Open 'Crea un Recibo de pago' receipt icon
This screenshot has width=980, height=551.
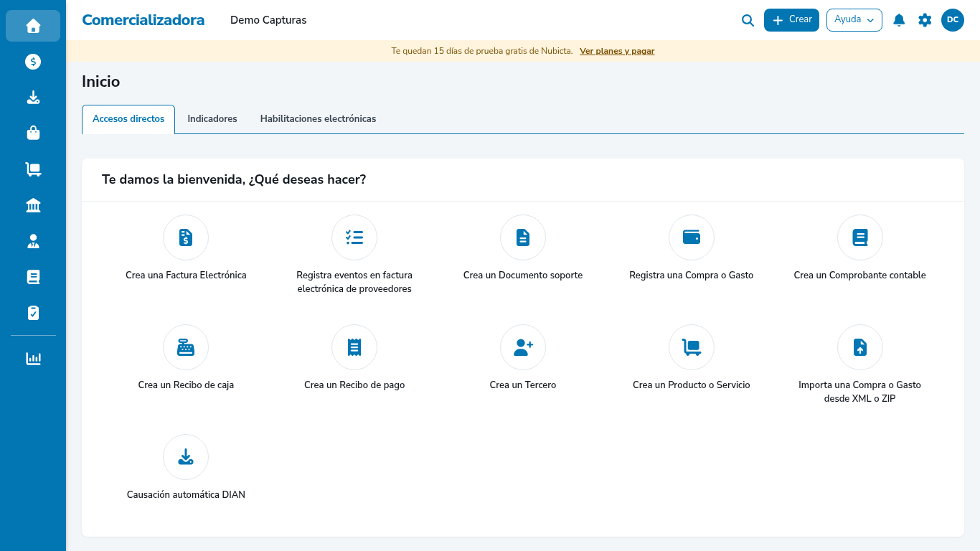pos(354,347)
